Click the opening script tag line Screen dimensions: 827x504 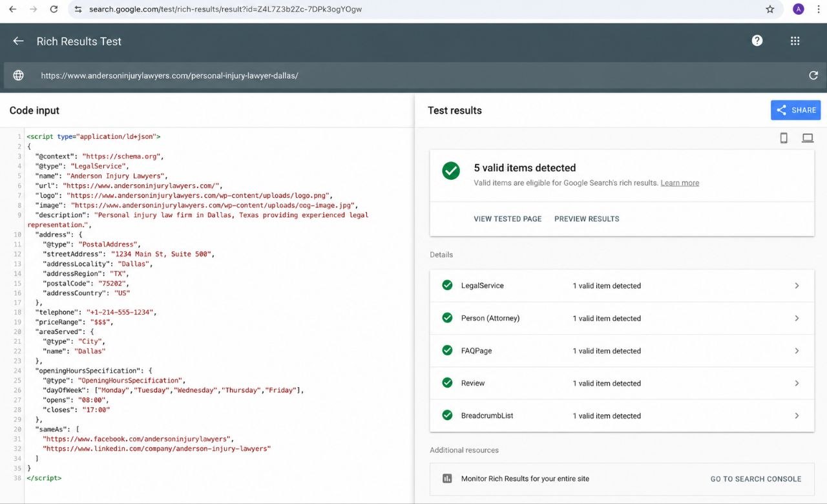tap(93, 136)
